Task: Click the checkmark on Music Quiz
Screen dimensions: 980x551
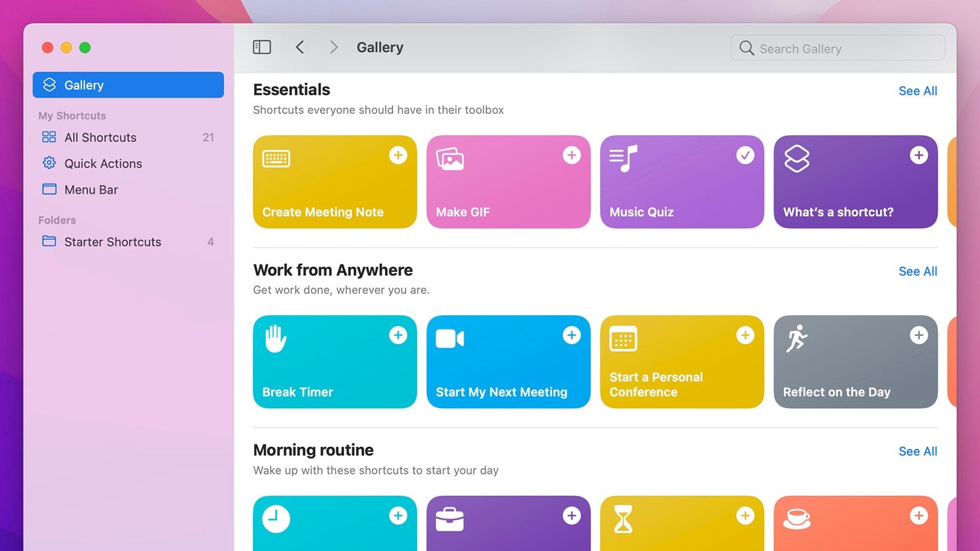Action: coord(745,156)
